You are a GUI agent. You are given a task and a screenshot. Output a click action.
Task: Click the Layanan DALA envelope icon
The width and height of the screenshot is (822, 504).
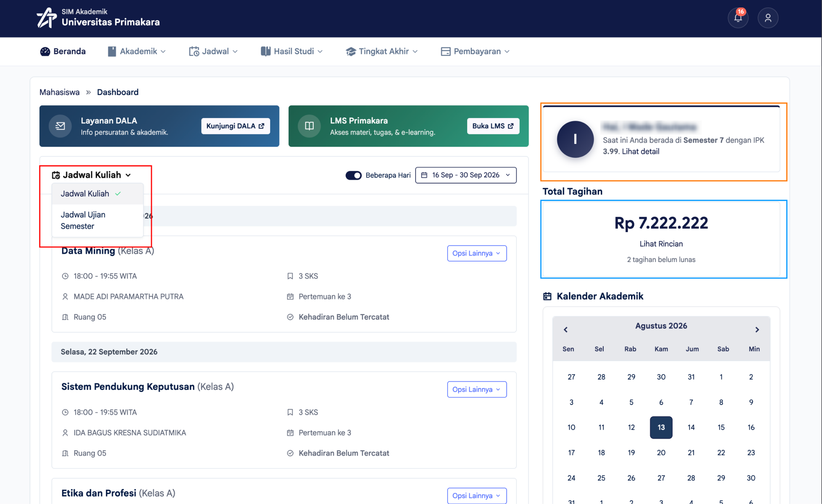[x=60, y=126]
